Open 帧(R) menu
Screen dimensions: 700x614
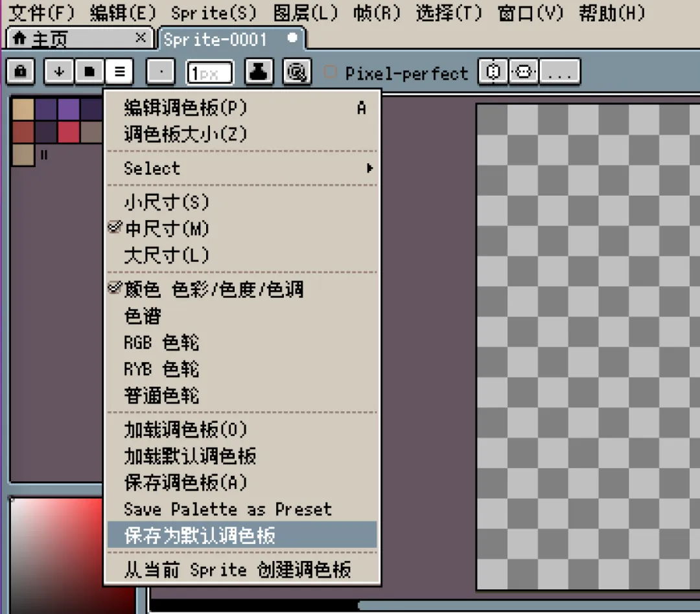tap(377, 12)
